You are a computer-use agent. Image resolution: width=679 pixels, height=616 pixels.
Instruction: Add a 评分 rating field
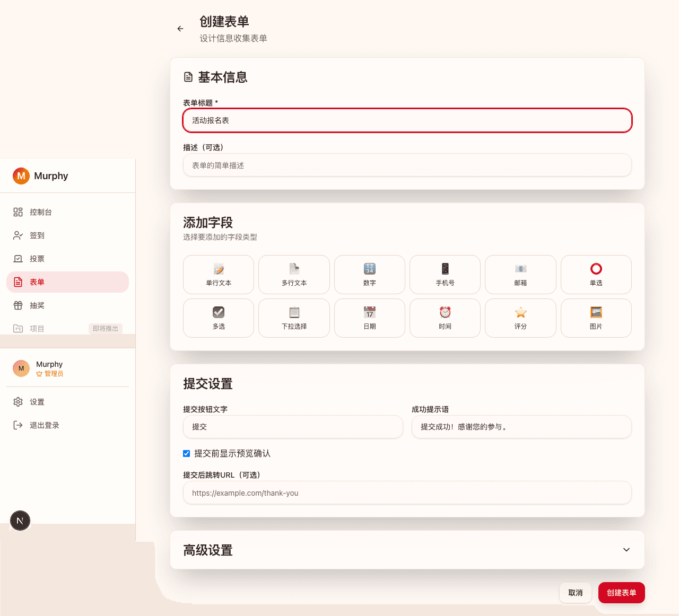(520, 318)
